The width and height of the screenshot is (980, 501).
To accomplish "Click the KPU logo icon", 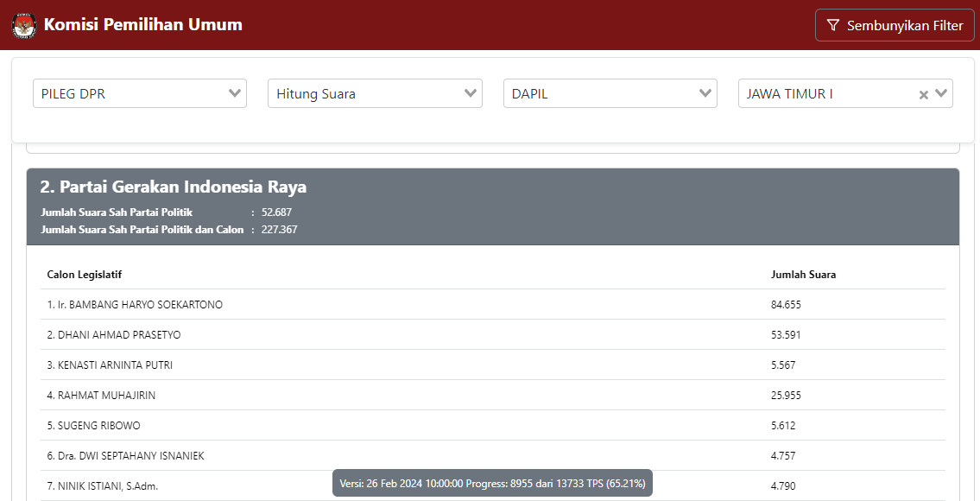I will point(24,26).
